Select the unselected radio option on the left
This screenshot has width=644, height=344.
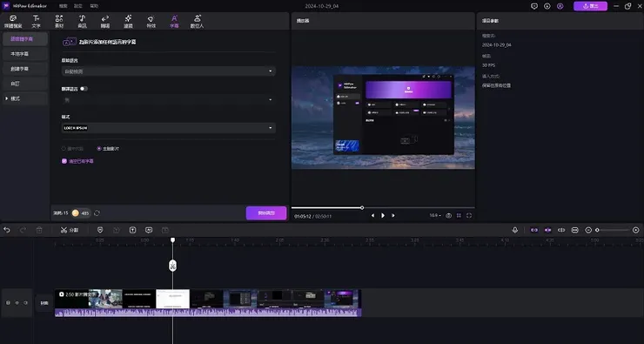tap(64, 148)
